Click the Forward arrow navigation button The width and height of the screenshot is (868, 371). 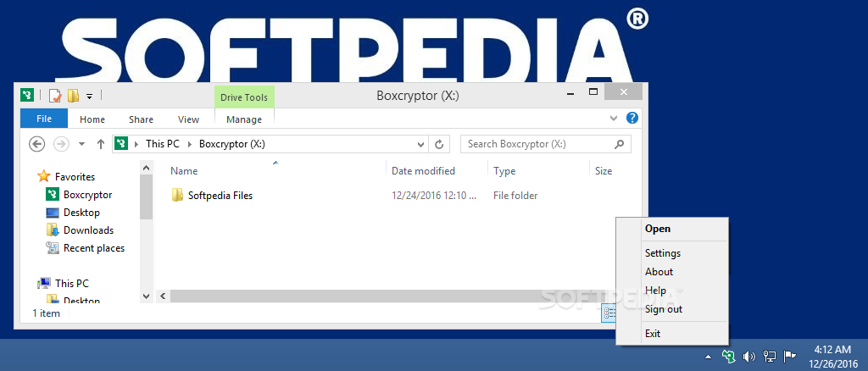[x=61, y=144]
